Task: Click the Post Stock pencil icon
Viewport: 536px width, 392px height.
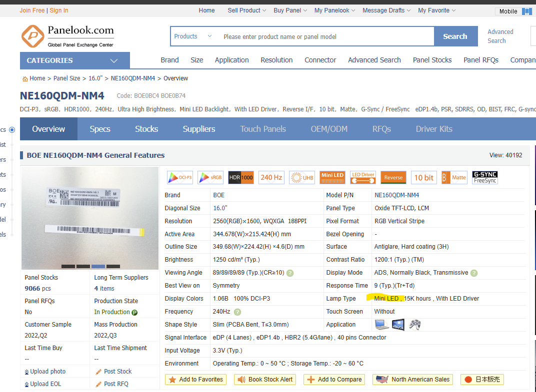Action: point(98,372)
